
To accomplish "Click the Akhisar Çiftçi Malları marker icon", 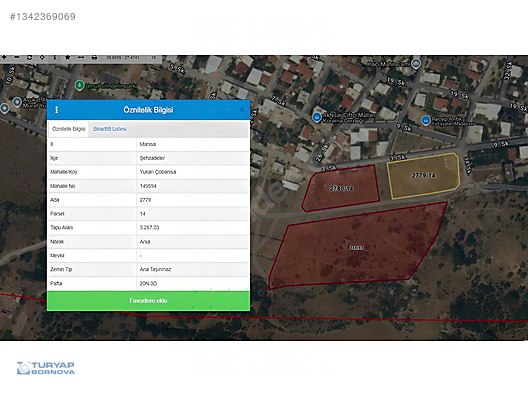I will (x=317, y=117).
